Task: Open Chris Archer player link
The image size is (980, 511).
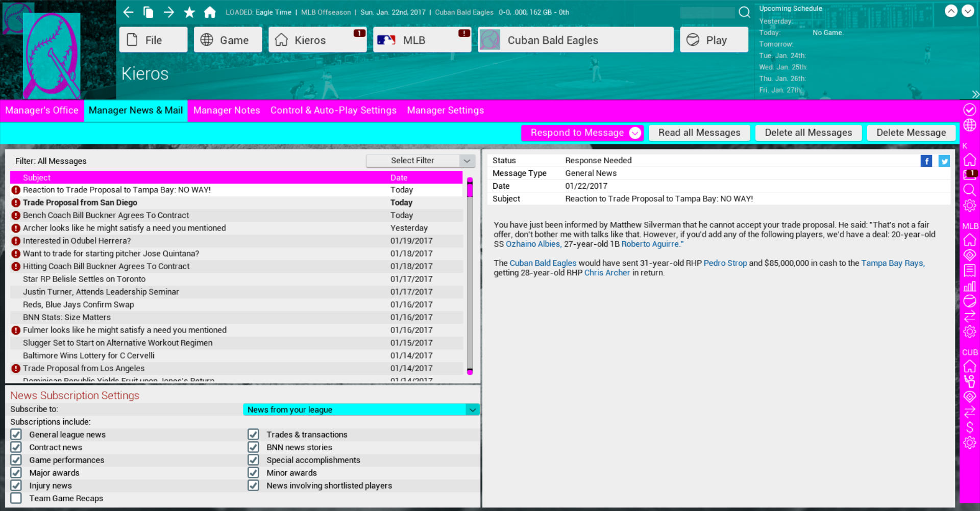Action: coord(607,273)
